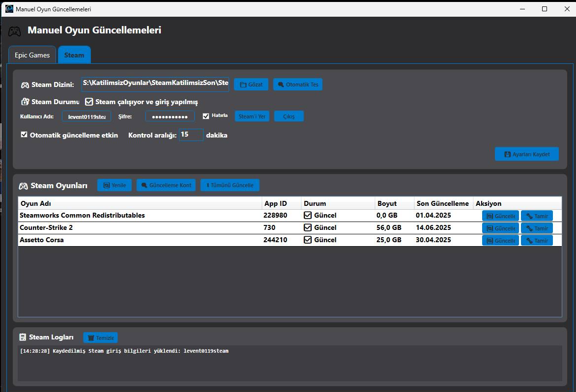Image resolution: width=576 pixels, height=392 pixels.
Task: Clear logs with the Temizle button
Action: (x=100, y=338)
